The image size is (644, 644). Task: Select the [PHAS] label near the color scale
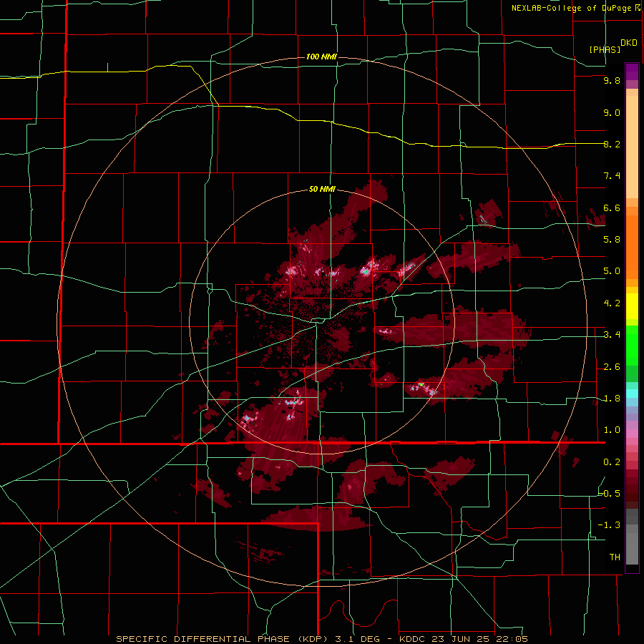click(605, 49)
